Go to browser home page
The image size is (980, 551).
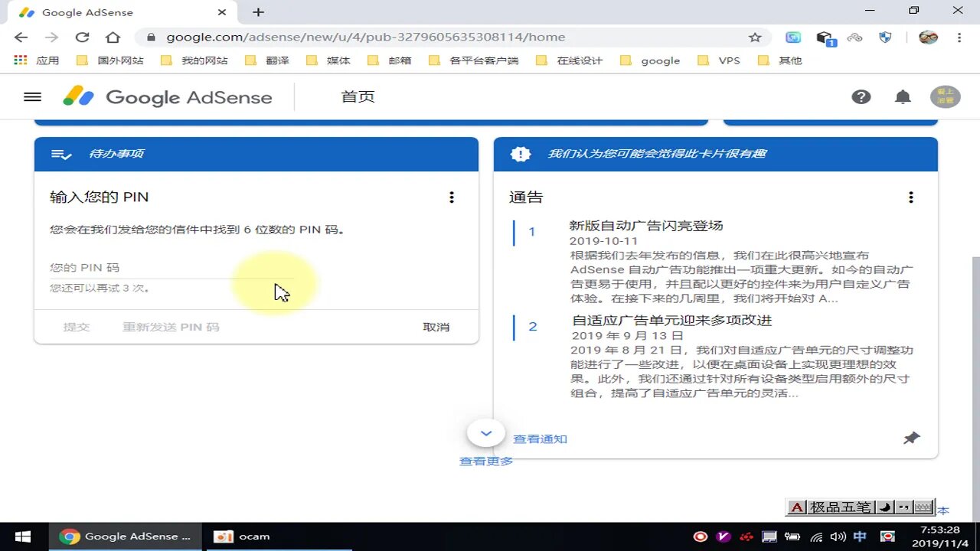click(x=113, y=37)
